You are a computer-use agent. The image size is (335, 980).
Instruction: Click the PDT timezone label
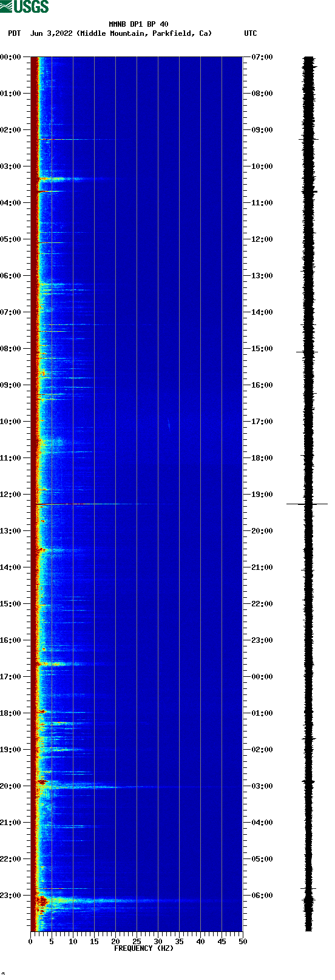pos(14,33)
